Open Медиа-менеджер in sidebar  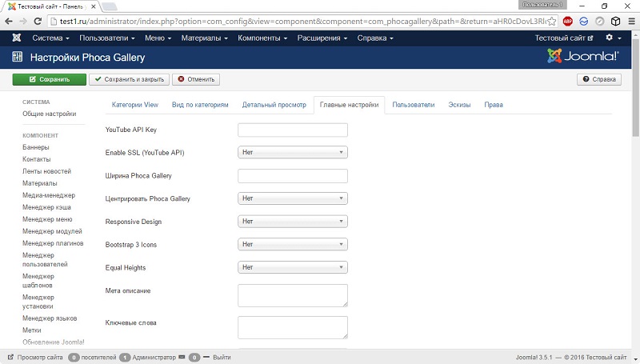pos(49,195)
